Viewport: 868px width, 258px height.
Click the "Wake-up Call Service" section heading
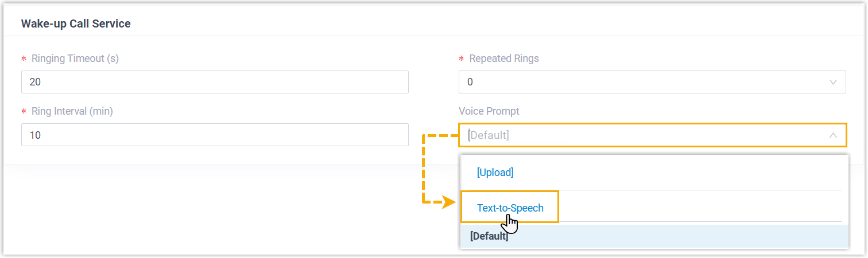point(76,24)
